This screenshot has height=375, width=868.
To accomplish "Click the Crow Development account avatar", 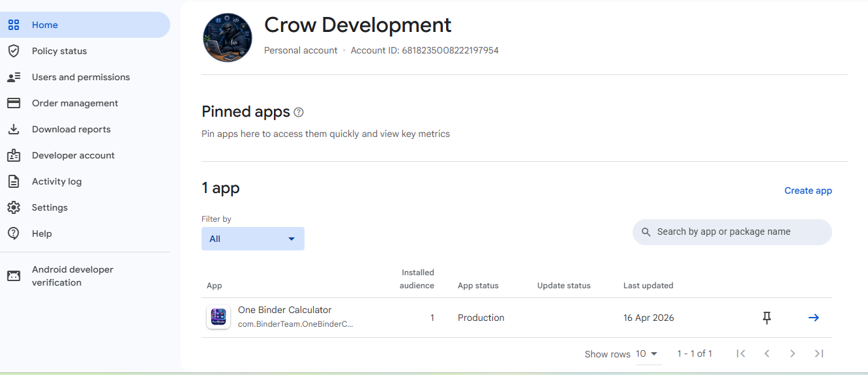I will (x=228, y=37).
